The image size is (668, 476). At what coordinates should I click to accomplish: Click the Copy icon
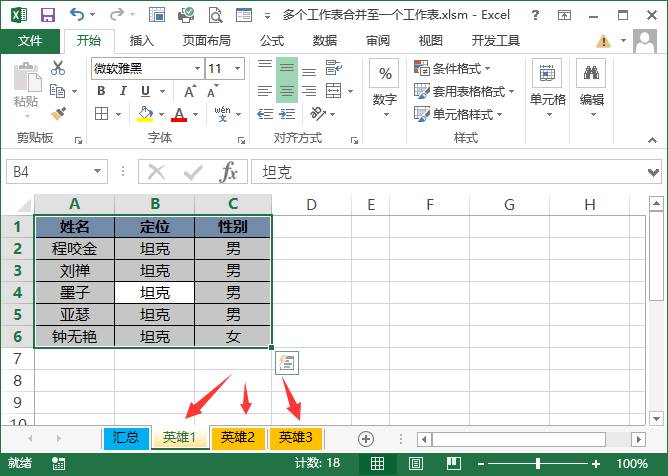(x=58, y=91)
